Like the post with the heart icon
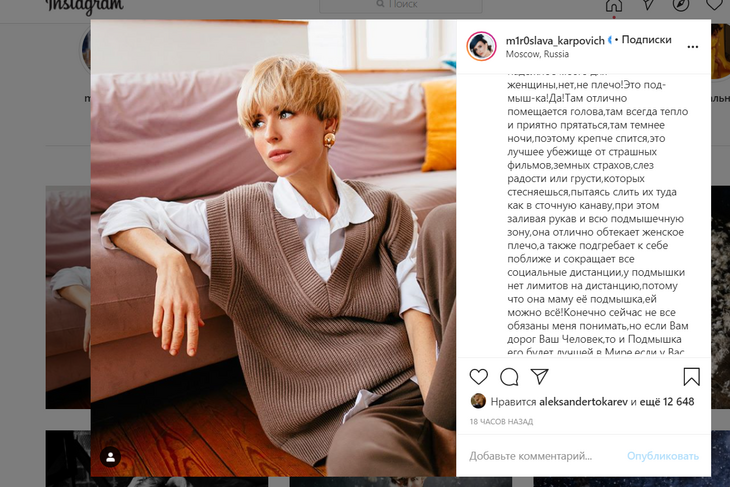 (478, 376)
